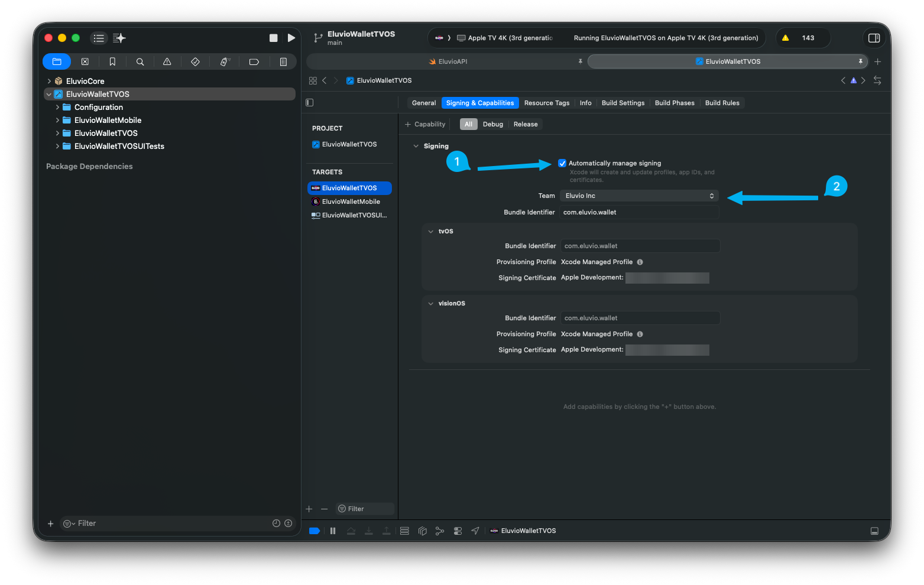Show info for visionOS Provisioning Profile
Viewport: 924px width, 585px height.
click(640, 334)
